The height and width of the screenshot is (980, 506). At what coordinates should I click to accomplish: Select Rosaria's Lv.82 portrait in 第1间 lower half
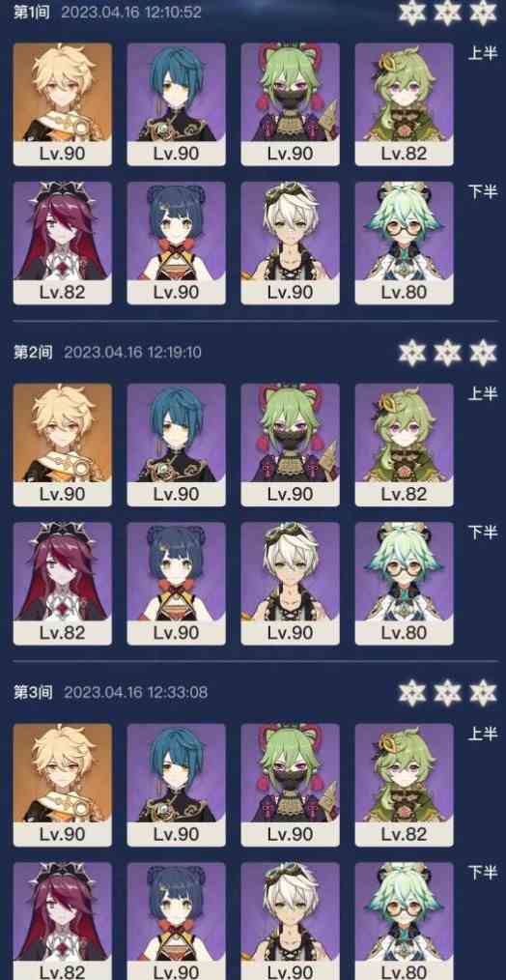63,244
